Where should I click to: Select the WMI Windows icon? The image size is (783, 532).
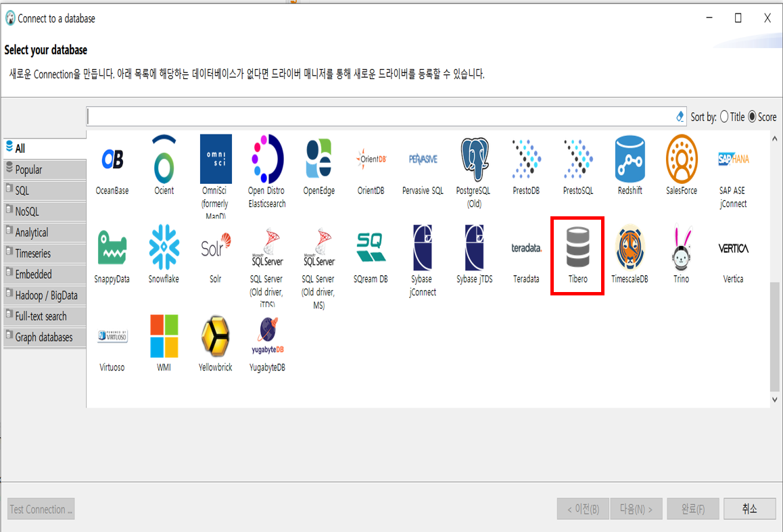[164, 336]
